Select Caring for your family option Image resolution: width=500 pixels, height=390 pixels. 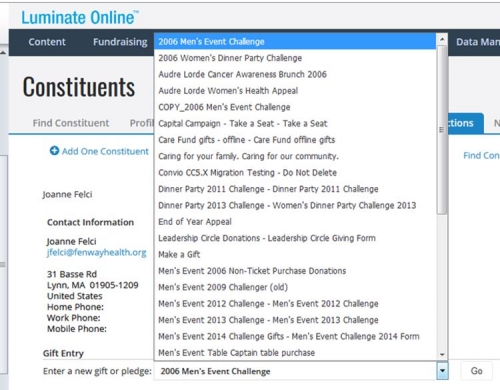coord(295,156)
